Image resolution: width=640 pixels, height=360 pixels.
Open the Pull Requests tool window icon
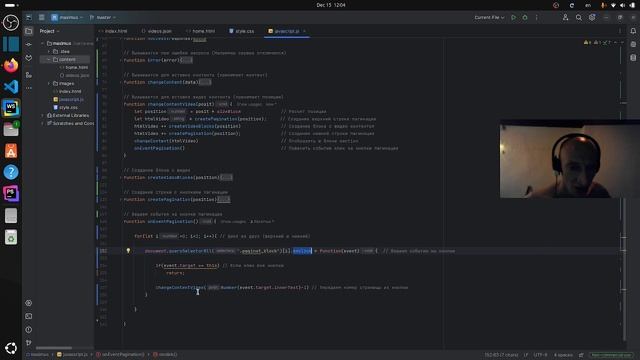(29, 58)
